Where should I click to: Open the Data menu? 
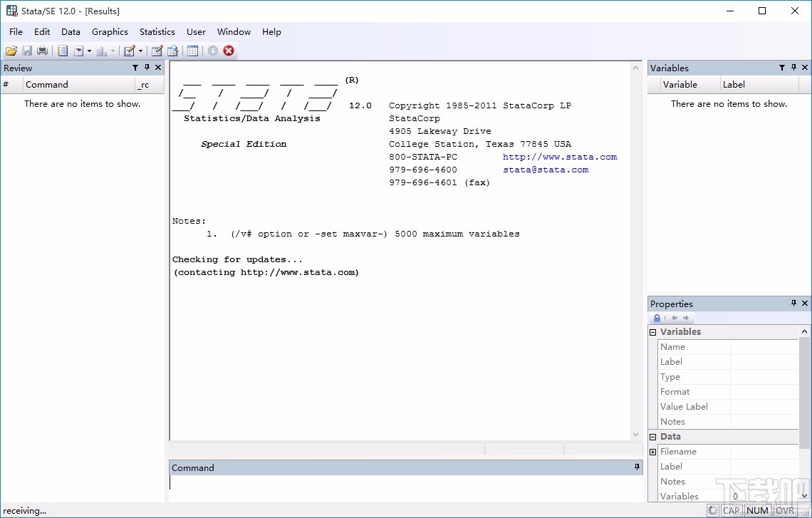[71, 31]
